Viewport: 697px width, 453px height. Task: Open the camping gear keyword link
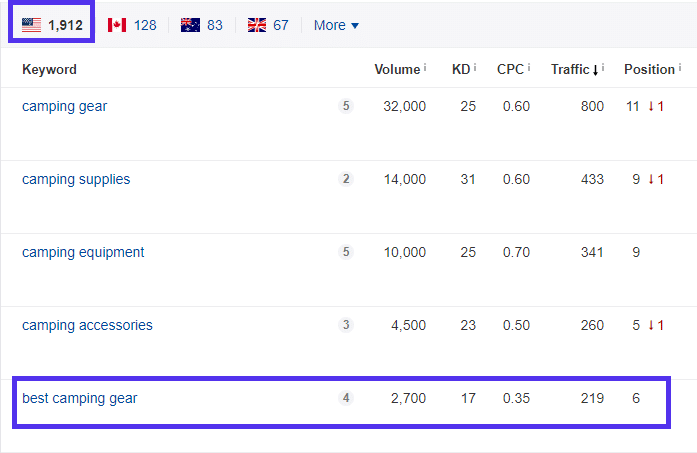point(64,106)
